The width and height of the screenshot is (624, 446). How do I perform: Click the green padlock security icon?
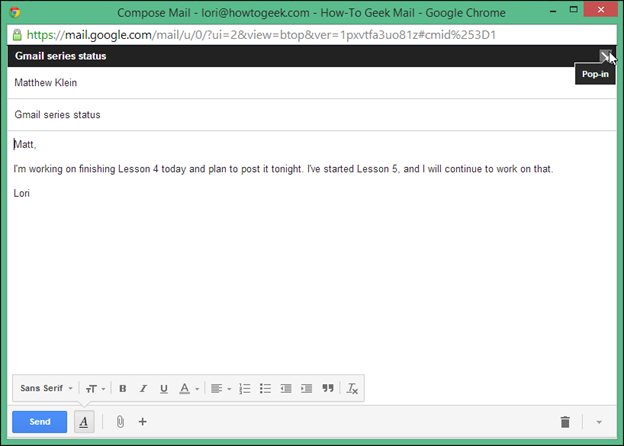click(17, 35)
